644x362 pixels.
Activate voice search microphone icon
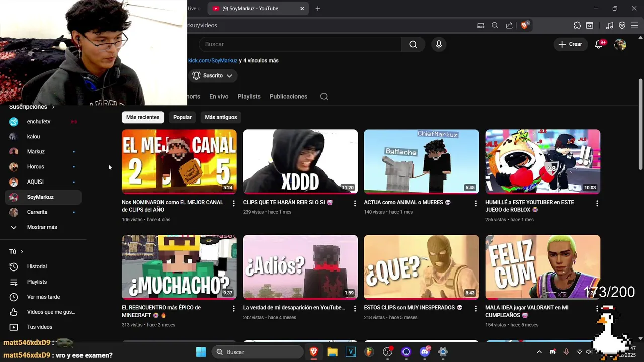[439, 44]
